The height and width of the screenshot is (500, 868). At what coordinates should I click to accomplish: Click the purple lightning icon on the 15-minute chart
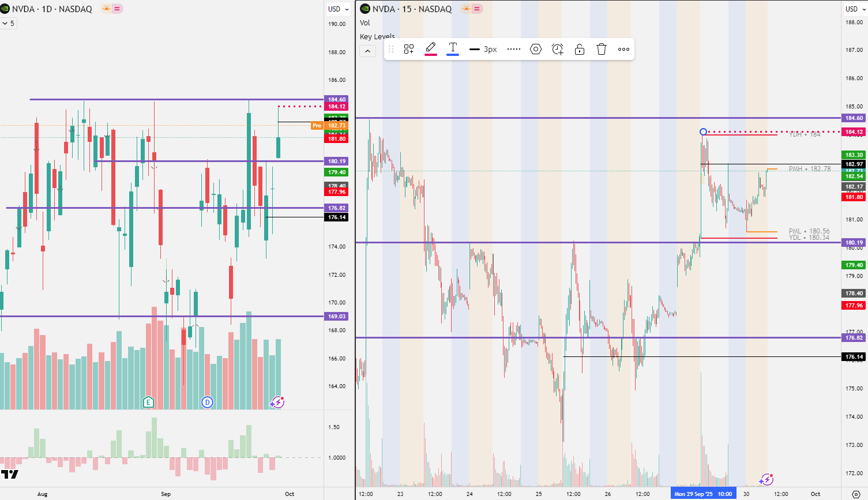766,479
